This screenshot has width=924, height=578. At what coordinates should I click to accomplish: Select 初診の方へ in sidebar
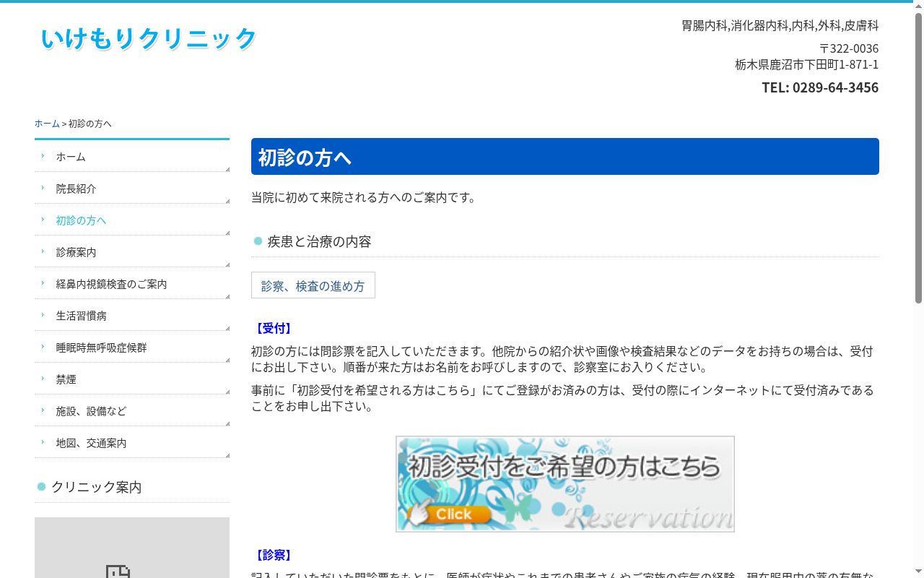(x=132, y=220)
